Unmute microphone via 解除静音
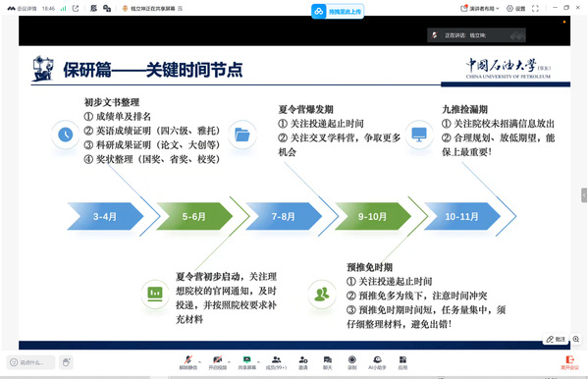The height and width of the screenshot is (379, 588). point(188,363)
